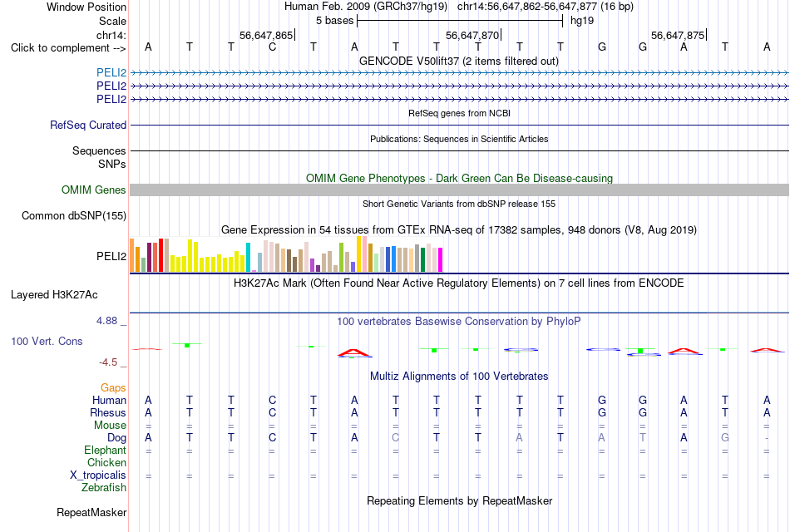
Task: Click the -4.5 PhyloP lower limit value
Action: tap(108, 362)
